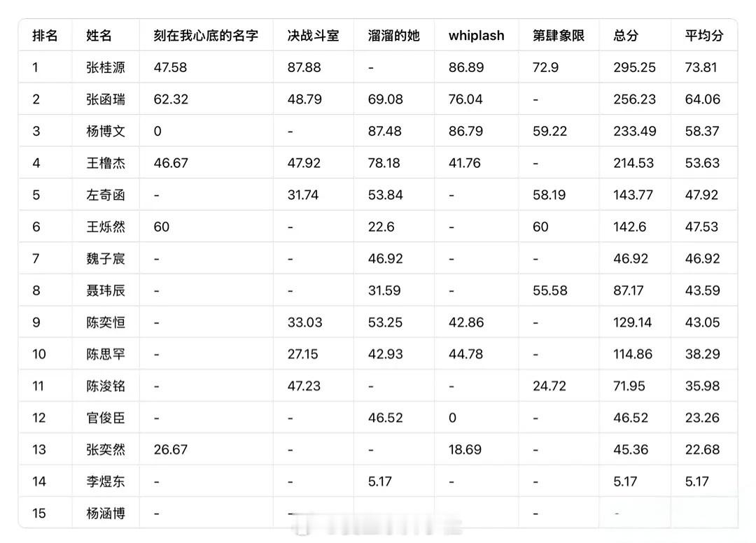
Task: Select the average score 23.26
Action: [x=702, y=418]
